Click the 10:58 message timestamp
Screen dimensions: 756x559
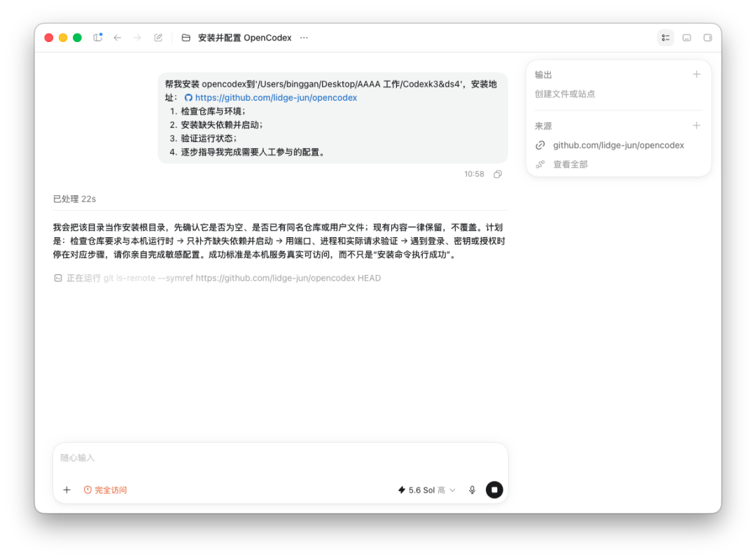point(474,174)
